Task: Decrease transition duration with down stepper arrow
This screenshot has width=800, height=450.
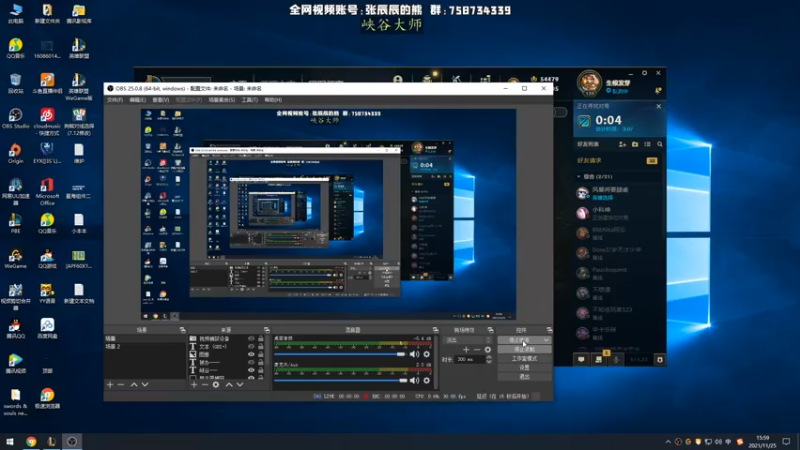Action: coord(489,362)
